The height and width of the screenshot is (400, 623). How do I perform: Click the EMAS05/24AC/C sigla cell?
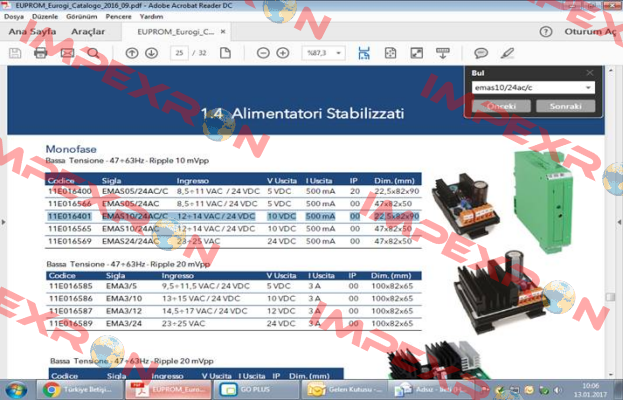click(135, 191)
